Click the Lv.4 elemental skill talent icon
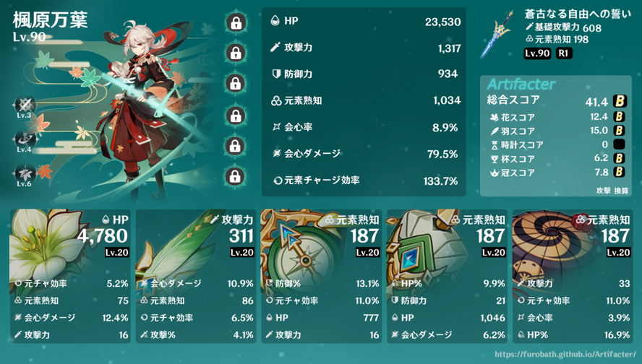The image size is (642, 364). (24, 139)
